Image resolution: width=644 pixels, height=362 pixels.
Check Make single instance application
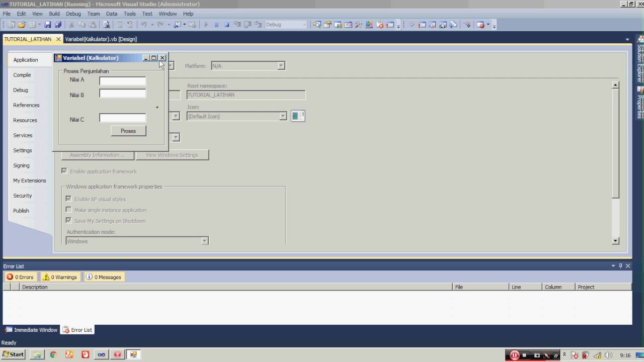click(68, 210)
